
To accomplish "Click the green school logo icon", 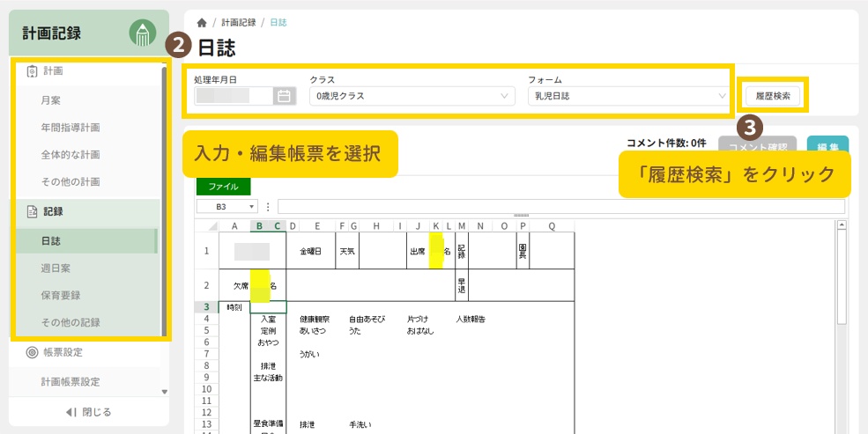I will pyautogui.click(x=142, y=33).
